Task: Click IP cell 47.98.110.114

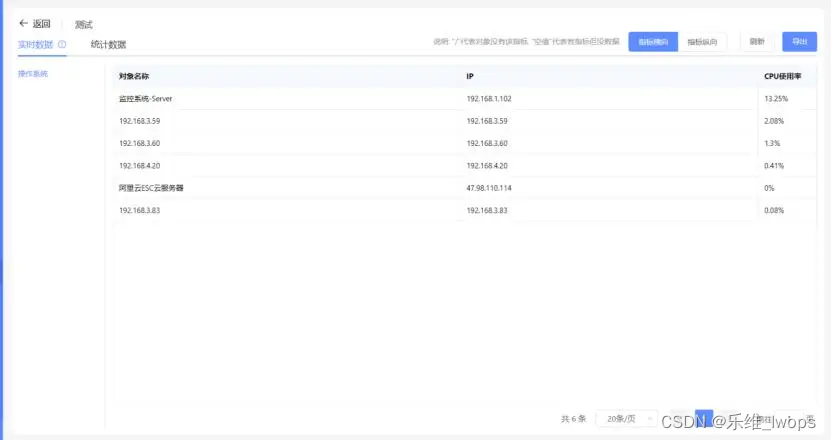Action: coord(489,188)
